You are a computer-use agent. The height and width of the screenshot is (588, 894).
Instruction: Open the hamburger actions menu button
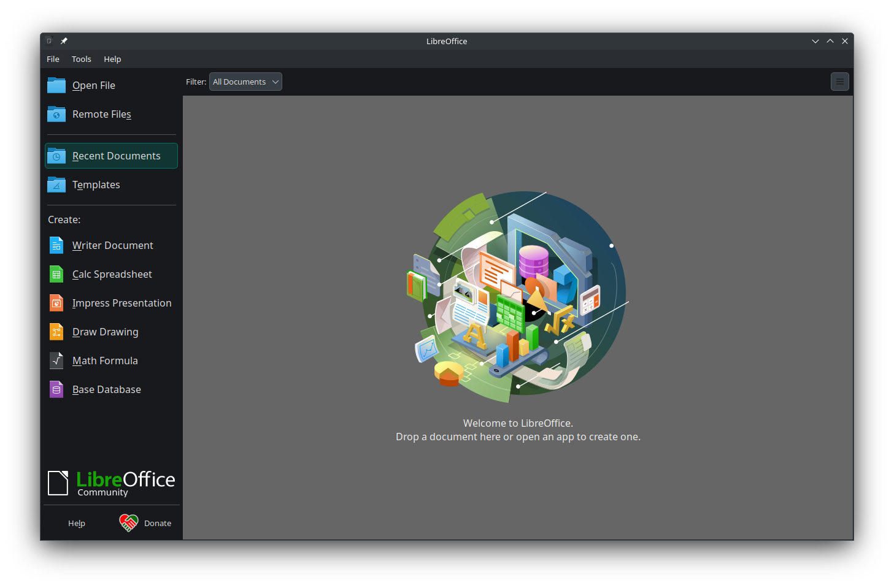(840, 82)
